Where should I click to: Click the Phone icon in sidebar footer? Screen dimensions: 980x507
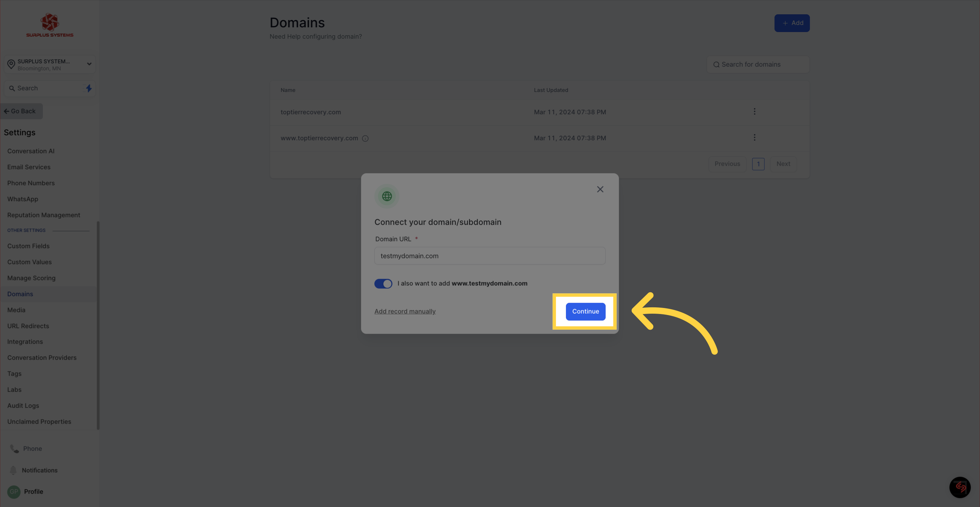pos(14,449)
